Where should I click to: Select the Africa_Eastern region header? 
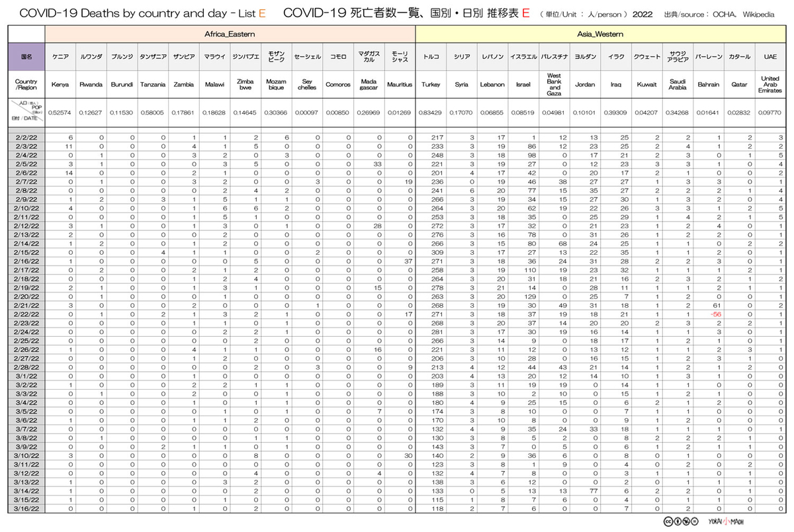230,33
